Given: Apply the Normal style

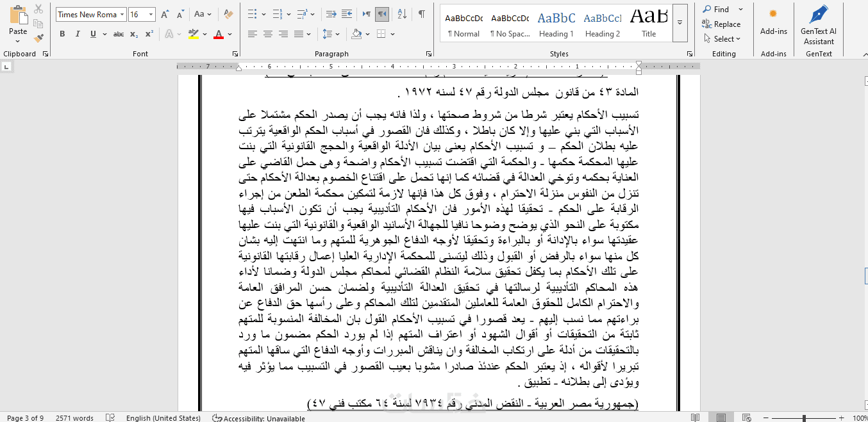Looking at the screenshot, I should pos(463,23).
